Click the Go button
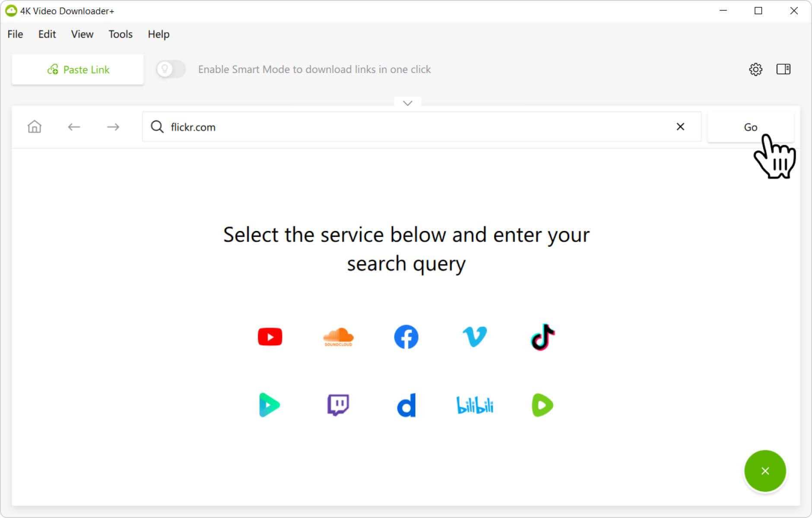 750,127
